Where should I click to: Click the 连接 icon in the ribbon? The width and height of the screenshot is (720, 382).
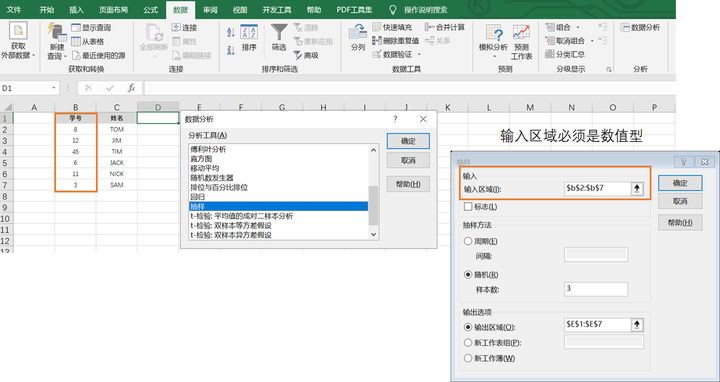[176, 28]
